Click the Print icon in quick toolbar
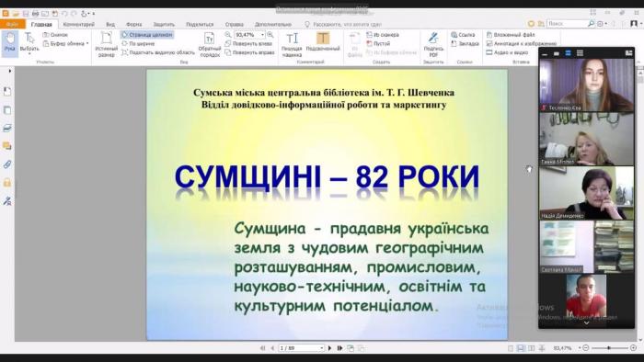Viewport: 644px width, 362px height. (35, 14)
